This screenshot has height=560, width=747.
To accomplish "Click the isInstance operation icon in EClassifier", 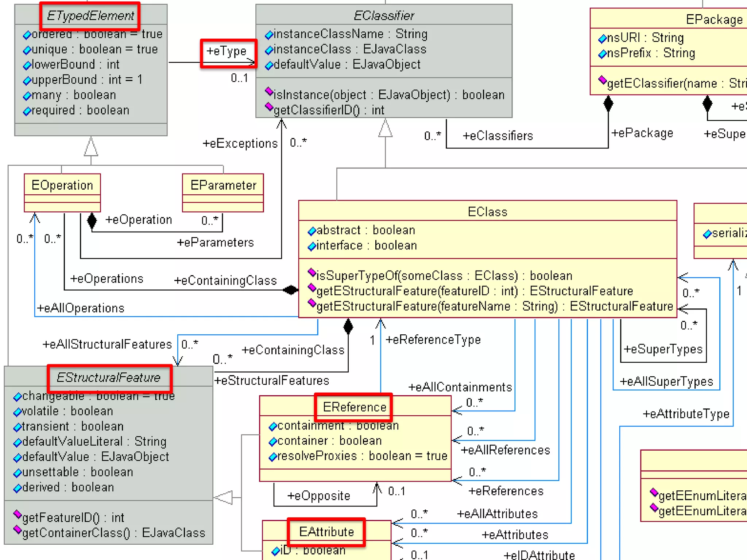I will [269, 92].
